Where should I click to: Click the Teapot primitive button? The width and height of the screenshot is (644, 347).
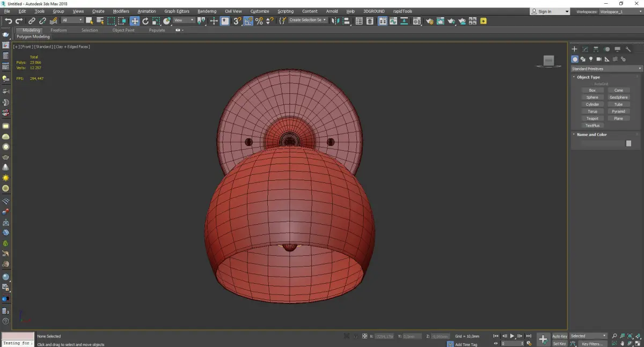(x=592, y=119)
